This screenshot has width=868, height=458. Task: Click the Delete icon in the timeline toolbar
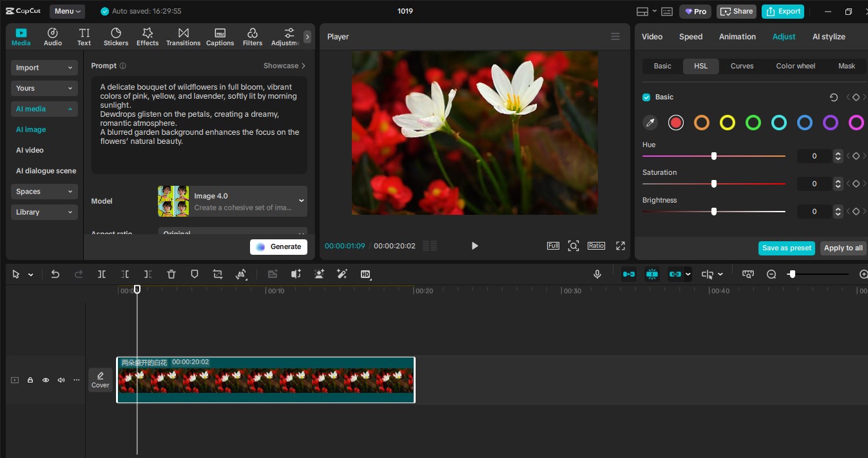(x=171, y=274)
